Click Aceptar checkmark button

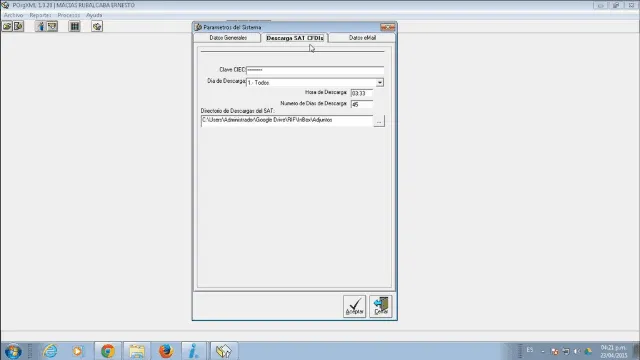click(x=354, y=306)
